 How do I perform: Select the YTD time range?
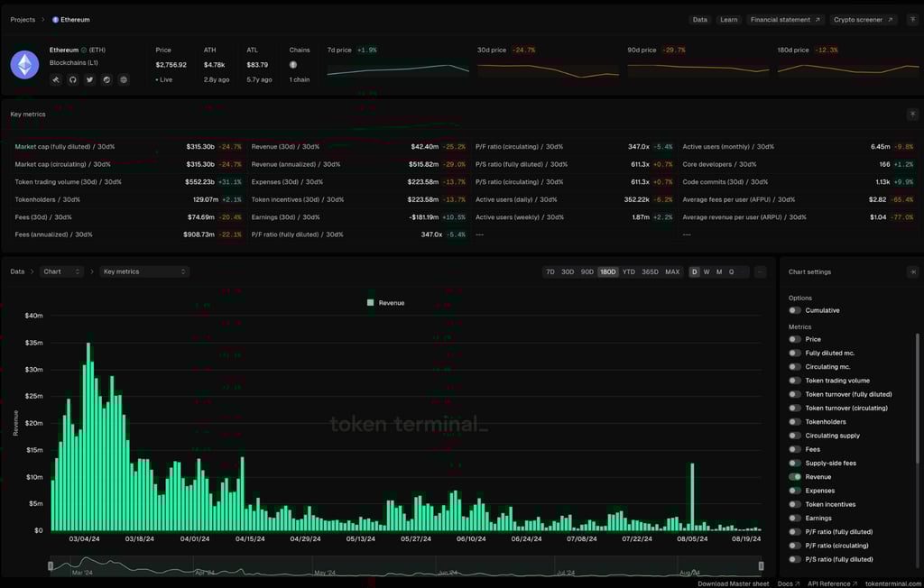click(x=629, y=271)
